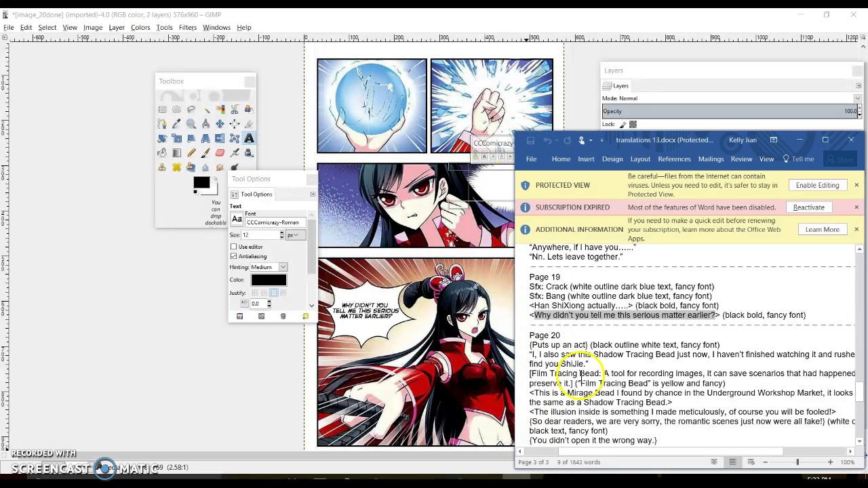
Task: Toggle lock pixels brush icon in Layers
Action: (623, 124)
